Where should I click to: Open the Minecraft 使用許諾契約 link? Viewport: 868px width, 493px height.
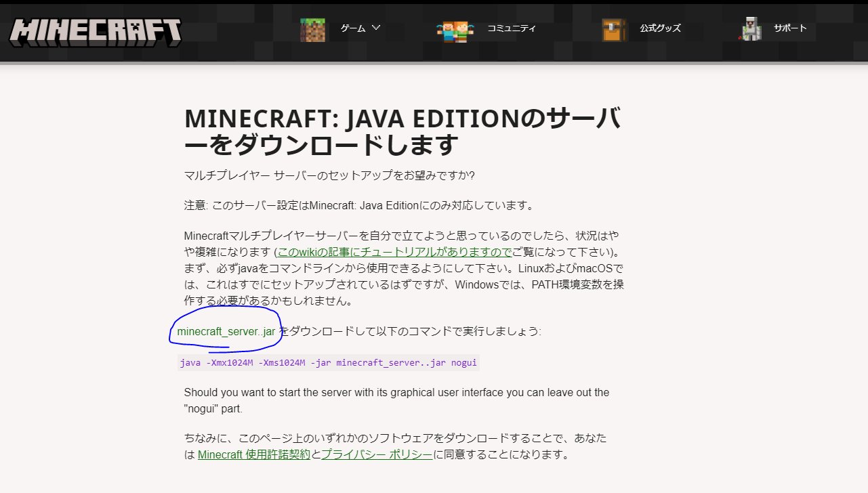coord(254,455)
